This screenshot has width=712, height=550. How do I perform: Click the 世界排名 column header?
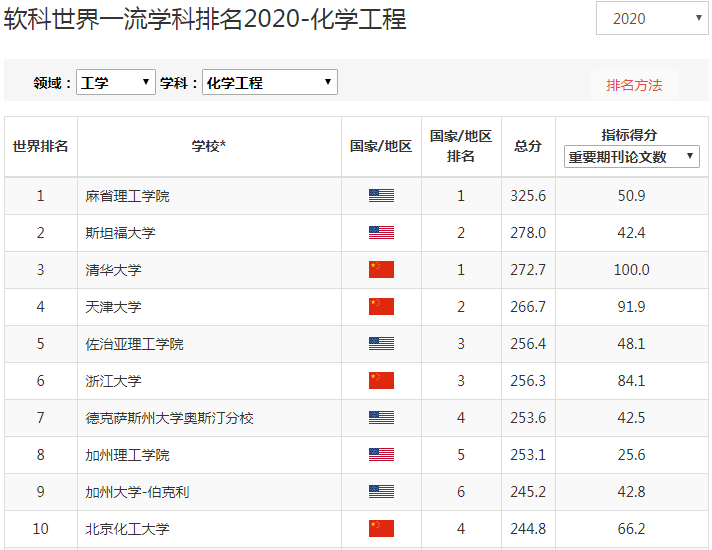coord(40,146)
